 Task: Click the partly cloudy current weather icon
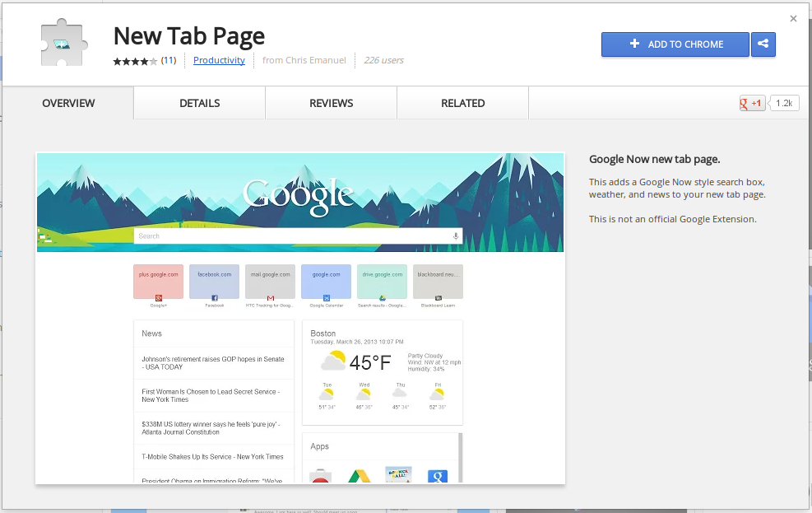coord(333,361)
